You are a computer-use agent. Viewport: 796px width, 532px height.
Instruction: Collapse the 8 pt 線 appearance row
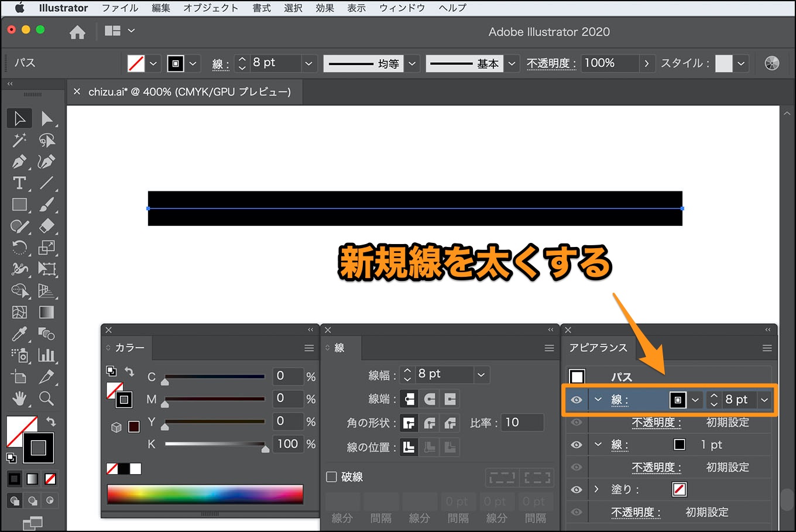598,400
